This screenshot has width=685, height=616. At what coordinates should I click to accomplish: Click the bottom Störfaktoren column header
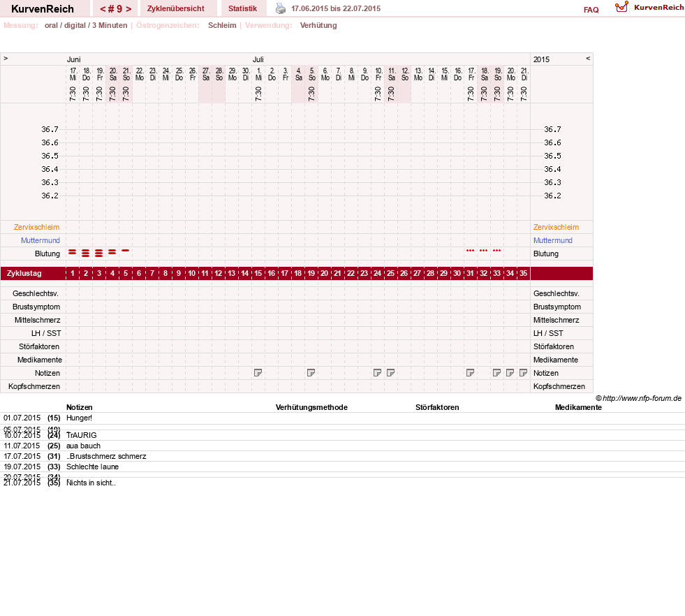click(x=437, y=407)
